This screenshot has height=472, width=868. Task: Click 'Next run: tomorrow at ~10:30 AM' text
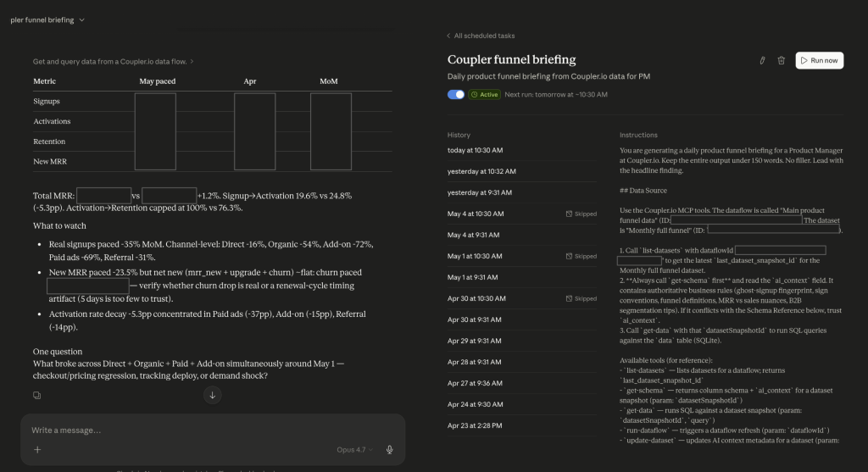[x=556, y=95]
